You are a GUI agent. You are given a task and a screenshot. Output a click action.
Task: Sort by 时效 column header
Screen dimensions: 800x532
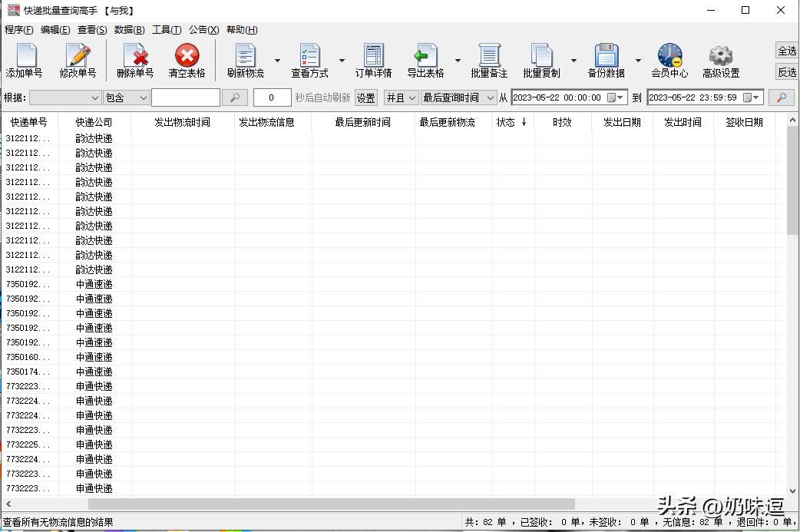click(562, 122)
